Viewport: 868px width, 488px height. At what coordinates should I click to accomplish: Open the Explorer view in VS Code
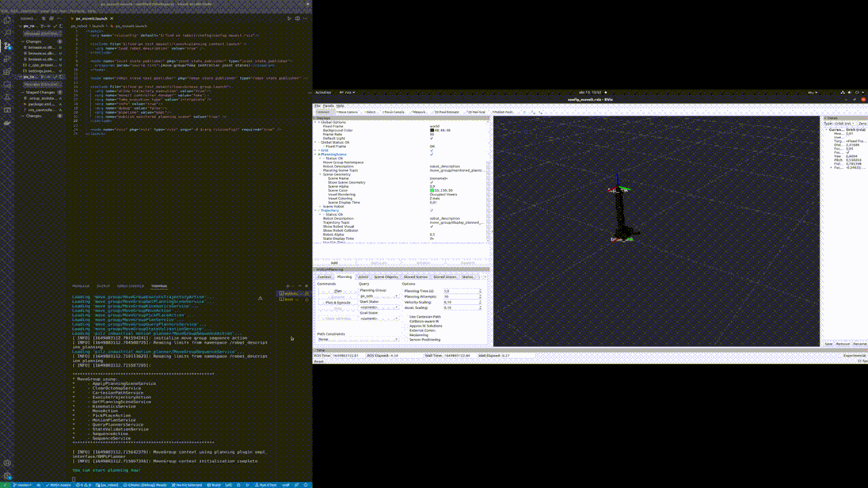pyautogui.click(x=7, y=19)
